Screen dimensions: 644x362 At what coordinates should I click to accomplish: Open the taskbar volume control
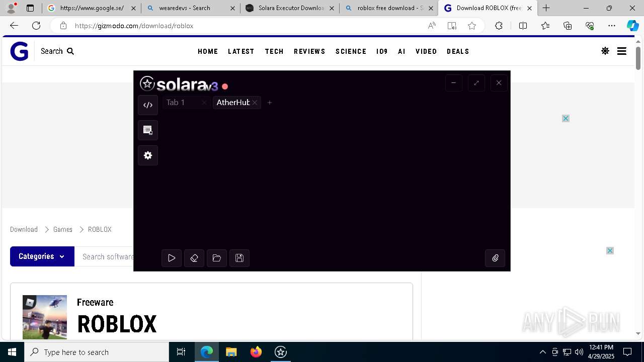(579, 352)
